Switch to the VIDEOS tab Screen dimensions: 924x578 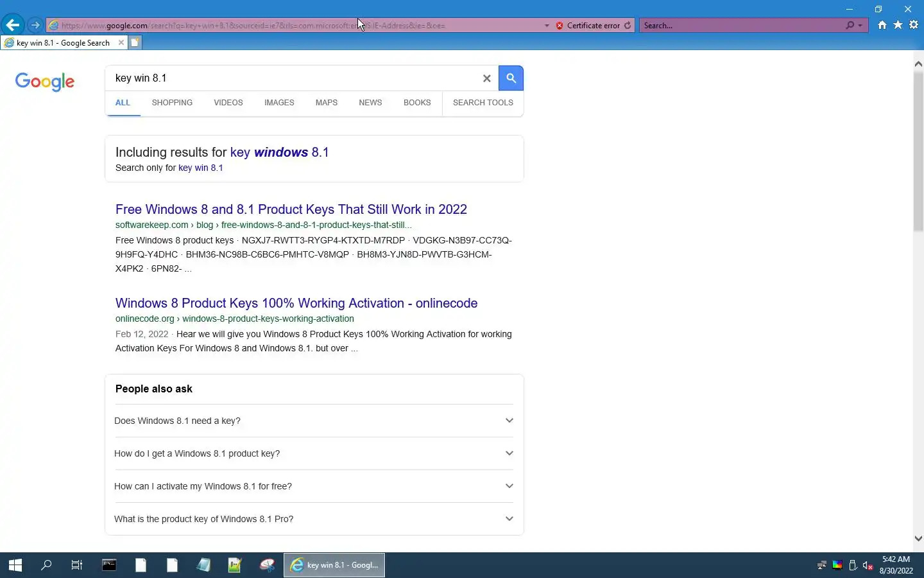coord(228,103)
